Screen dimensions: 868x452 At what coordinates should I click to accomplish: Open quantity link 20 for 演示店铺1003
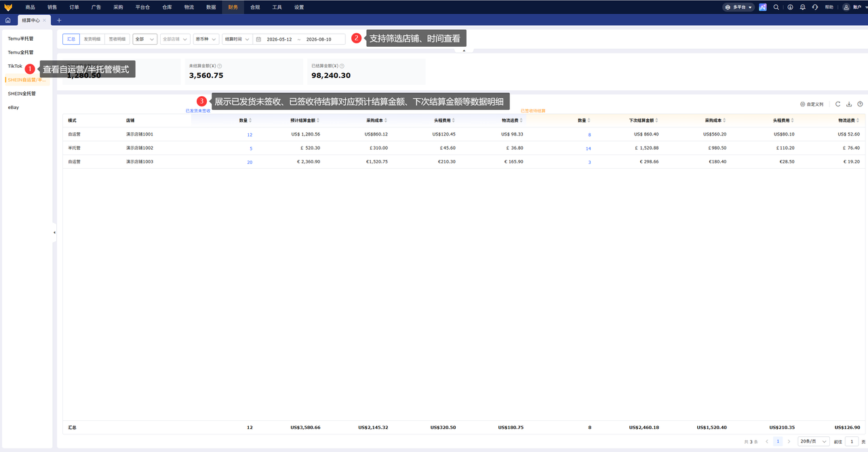click(x=250, y=163)
